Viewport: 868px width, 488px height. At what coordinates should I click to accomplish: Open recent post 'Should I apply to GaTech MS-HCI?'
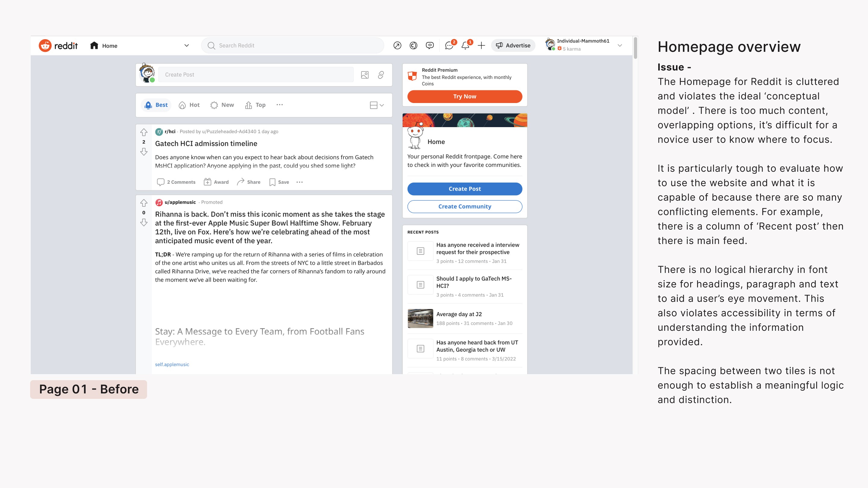pos(474,282)
